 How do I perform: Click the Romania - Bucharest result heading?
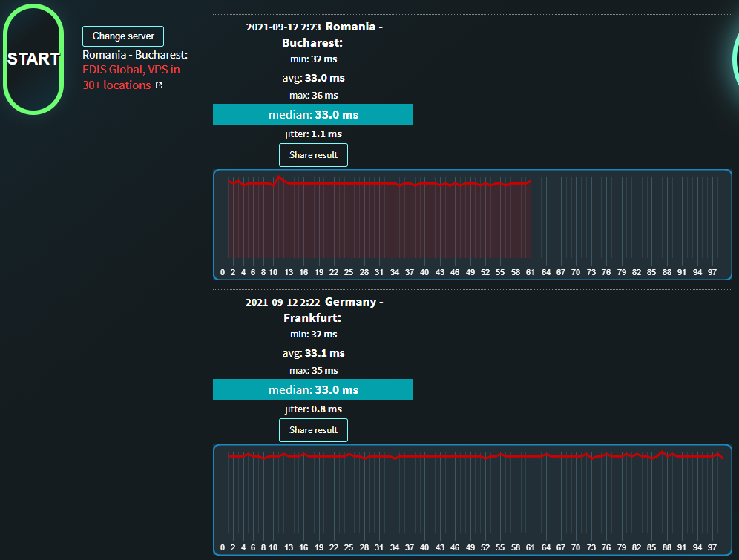(x=332, y=34)
